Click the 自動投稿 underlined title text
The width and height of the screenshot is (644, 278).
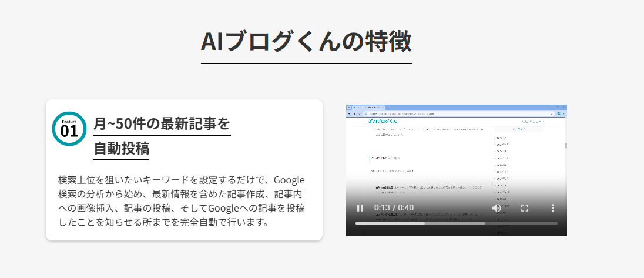coord(121,148)
